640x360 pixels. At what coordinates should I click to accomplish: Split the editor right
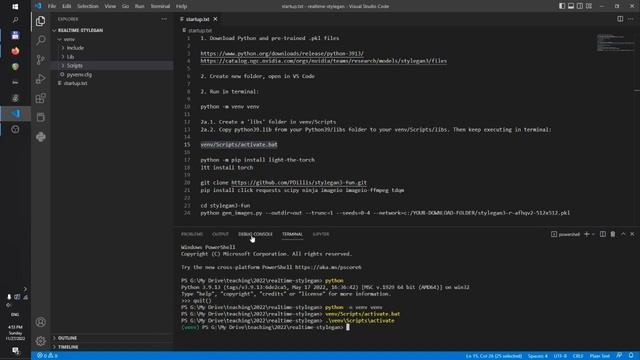point(620,19)
